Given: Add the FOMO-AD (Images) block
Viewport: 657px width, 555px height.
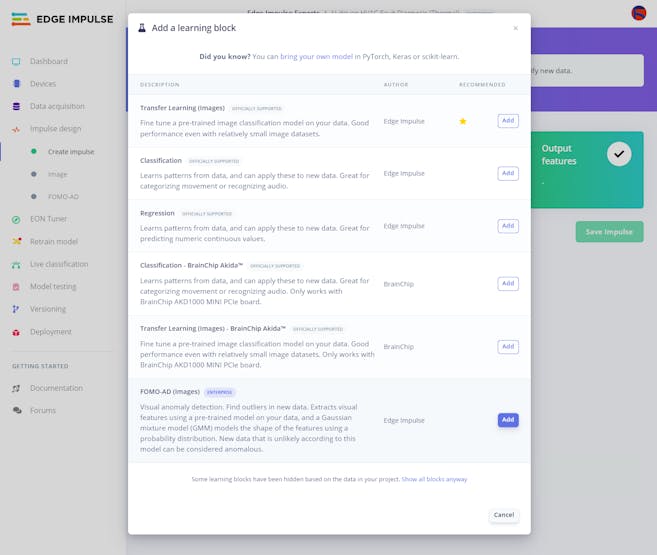Looking at the screenshot, I should point(508,420).
